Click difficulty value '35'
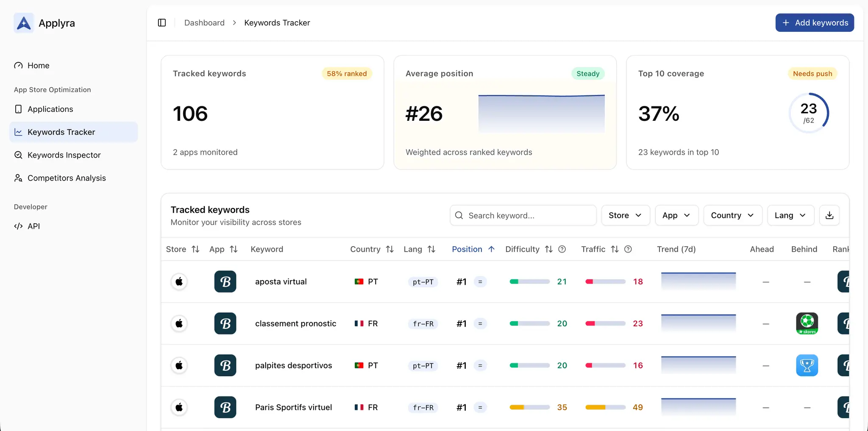This screenshot has height=431, width=868. 562,408
